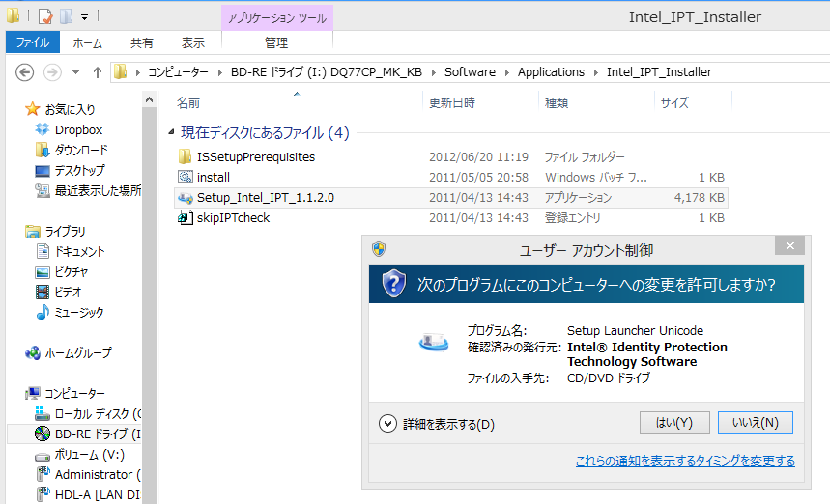Select the ISSetupPrerequisites folder icon
This screenshot has height=504, width=830.
[x=185, y=156]
